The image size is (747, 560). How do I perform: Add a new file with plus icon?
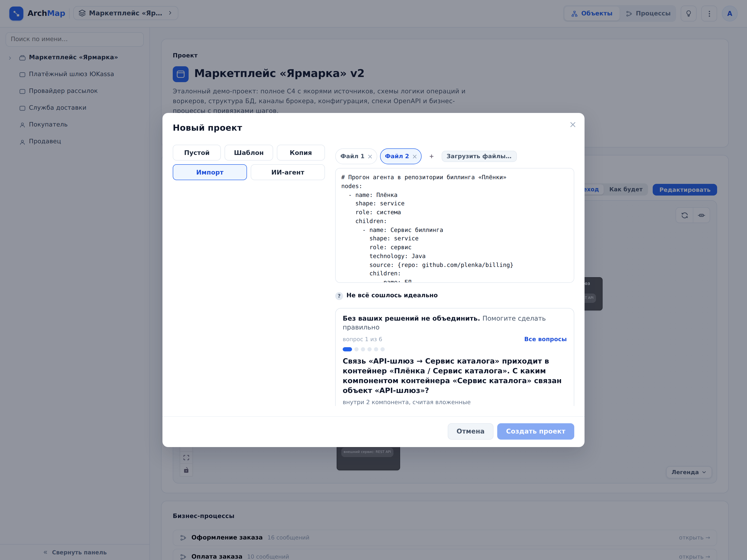click(432, 156)
